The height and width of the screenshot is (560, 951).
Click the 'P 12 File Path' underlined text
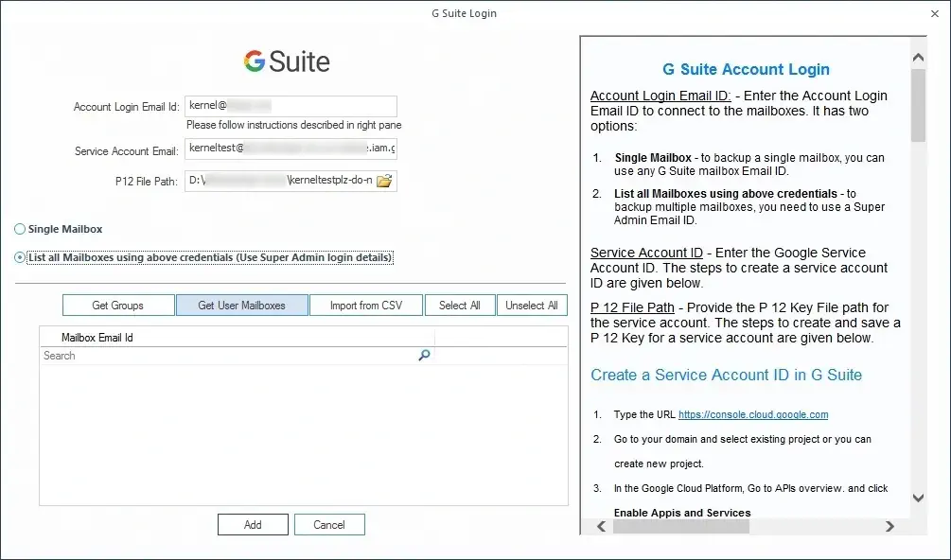coord(633,307)
